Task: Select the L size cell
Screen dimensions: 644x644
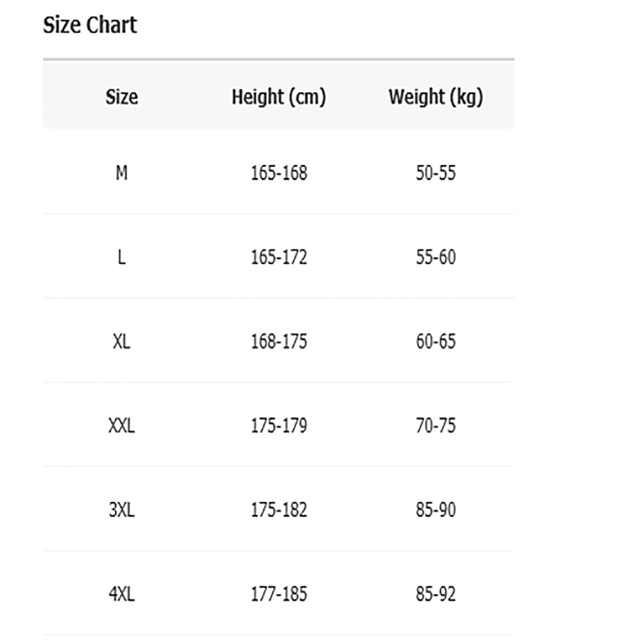Action: (122, 257)
